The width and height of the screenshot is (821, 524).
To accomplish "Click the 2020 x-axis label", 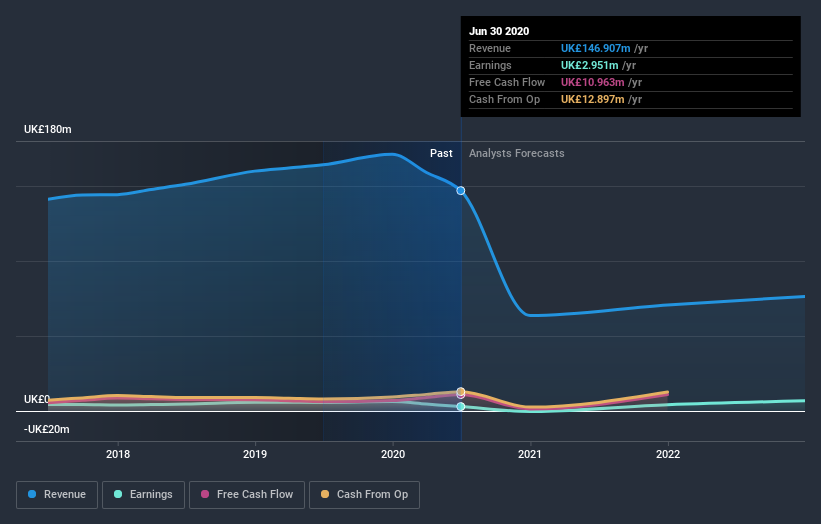I will (393, 454).
